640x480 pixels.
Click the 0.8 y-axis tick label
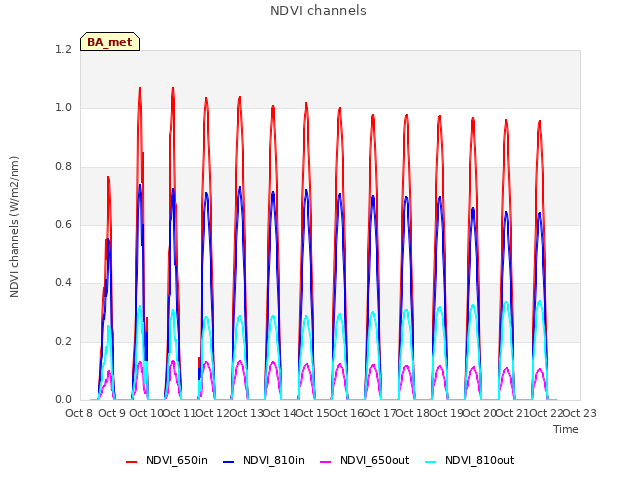[x=63, y=166]
